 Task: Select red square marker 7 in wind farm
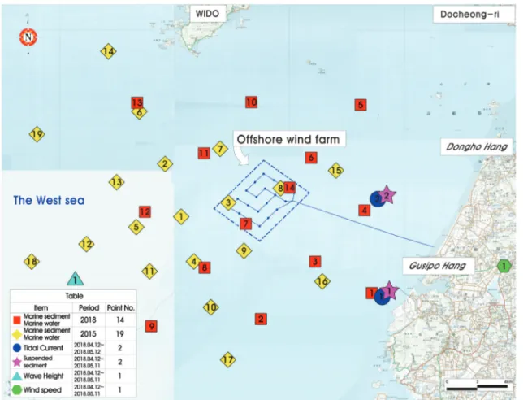(245, 224)
